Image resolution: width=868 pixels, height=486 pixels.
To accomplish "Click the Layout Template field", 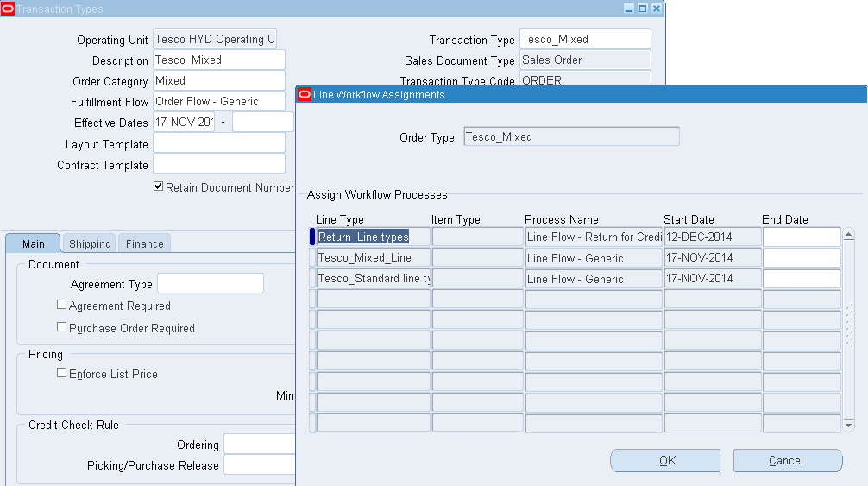I will [218, 142].
